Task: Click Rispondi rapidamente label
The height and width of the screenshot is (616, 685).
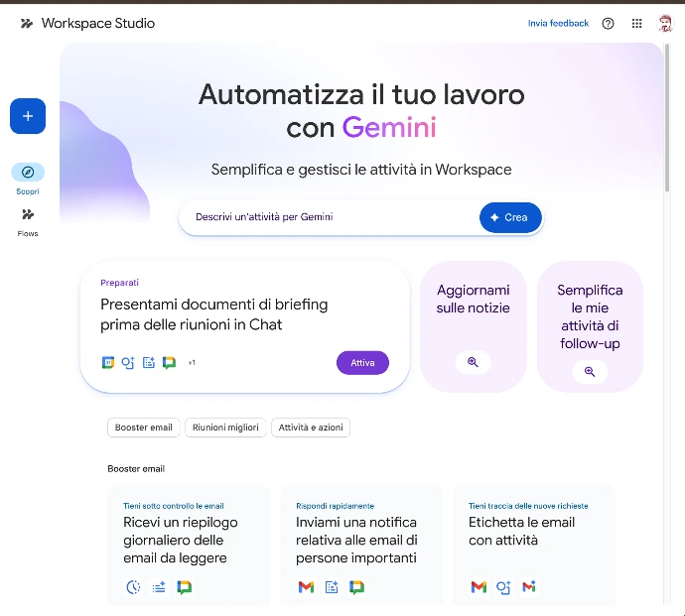Action: (x=336, y=506)
